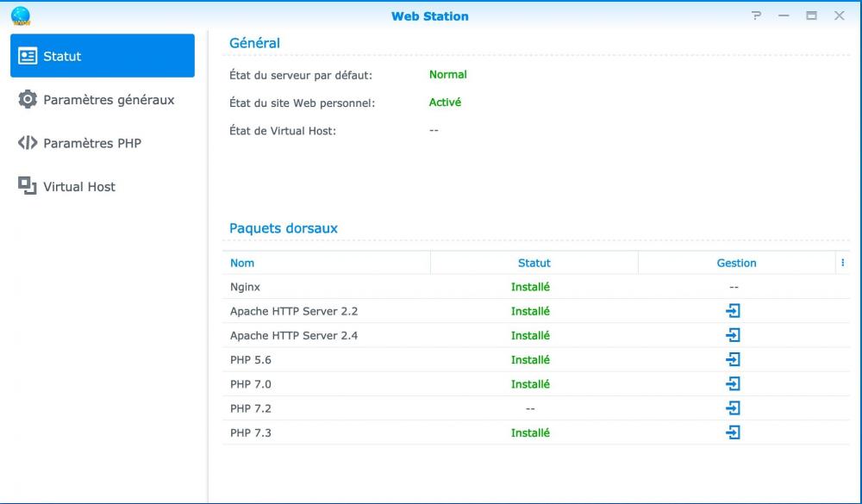Image resolution: width=862 pixels, height=504 pixels.
Task: Minimize the Web Station window
Action: pos(784,16)
